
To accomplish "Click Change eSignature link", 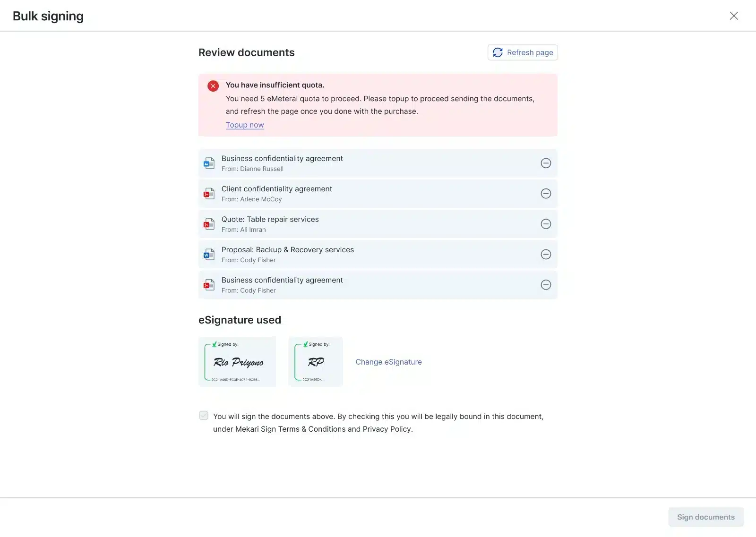I will pos(388,362).
